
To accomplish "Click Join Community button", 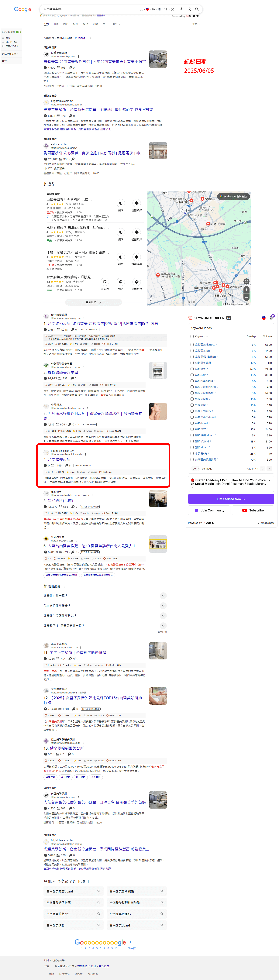I will tap(209, 511).
